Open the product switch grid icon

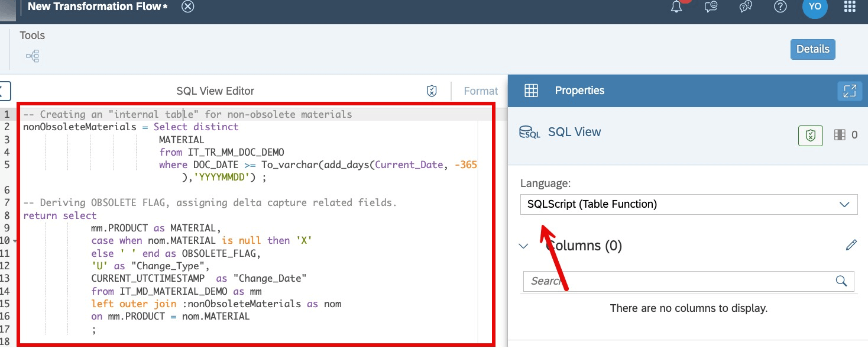point(850,7)
